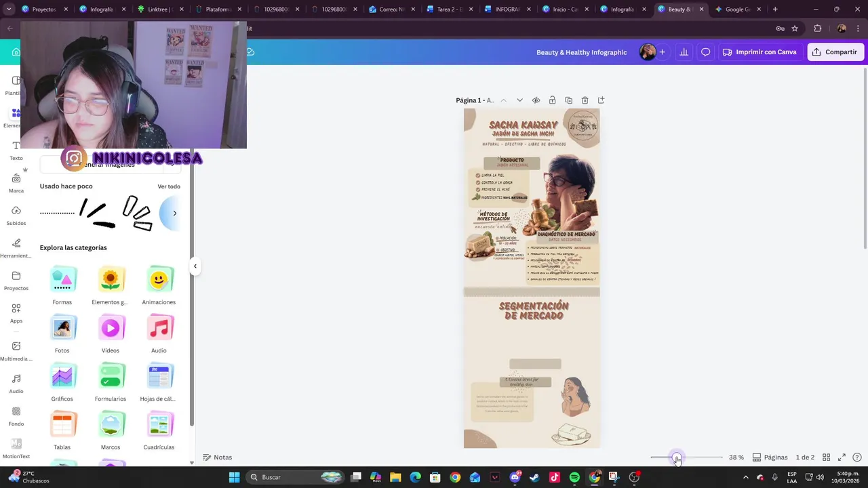
Task: Open the help question mark
Action: coord(857,457)
